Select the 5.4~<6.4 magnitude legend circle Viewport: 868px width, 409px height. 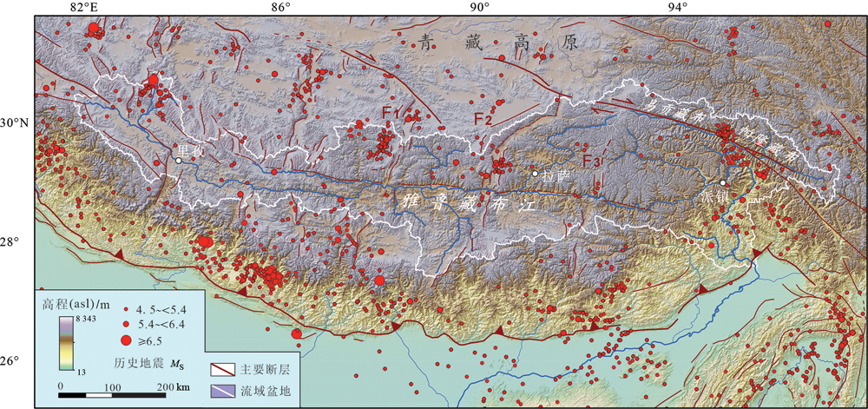click(x=127, y=324)
